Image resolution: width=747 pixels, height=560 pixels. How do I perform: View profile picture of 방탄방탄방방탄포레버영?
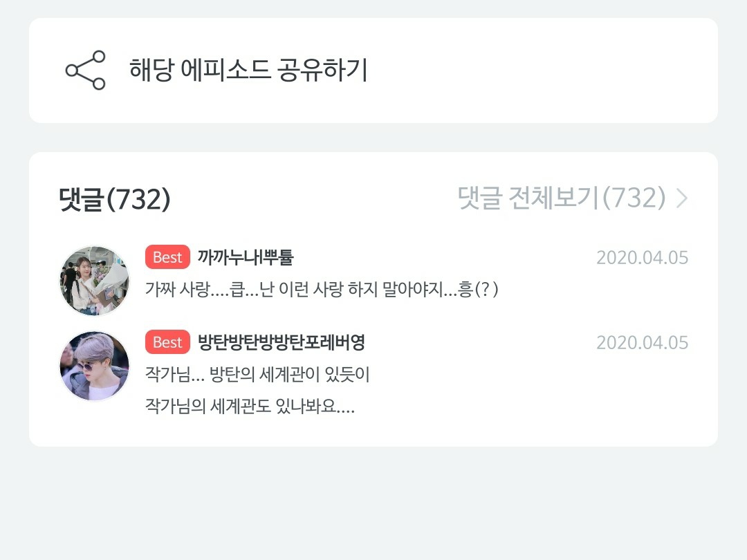[94, 366]
